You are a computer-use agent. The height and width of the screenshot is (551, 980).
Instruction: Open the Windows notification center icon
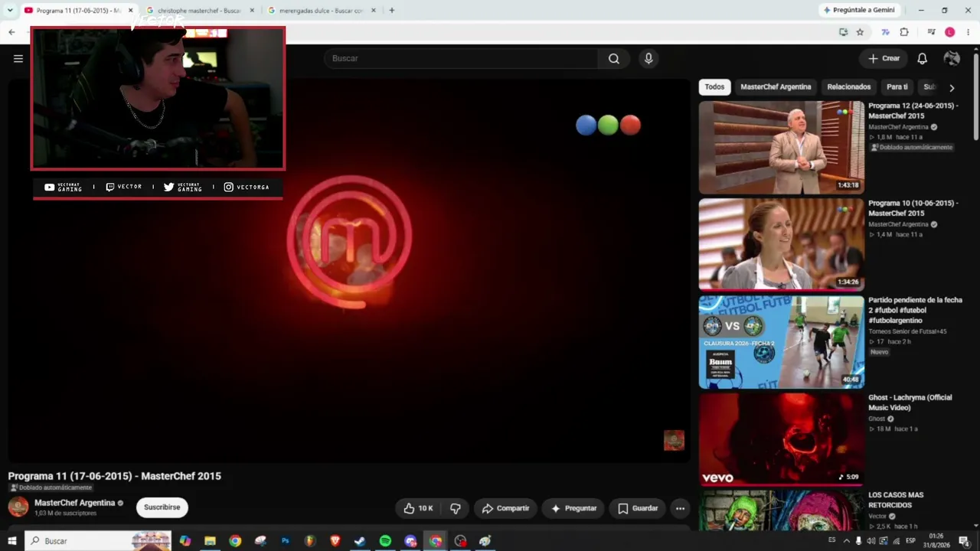[x=964, y=541]
